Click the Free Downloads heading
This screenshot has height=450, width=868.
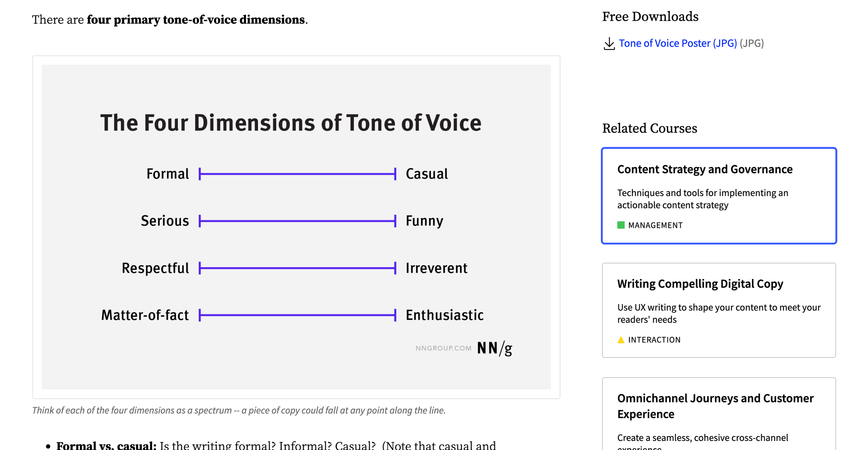pos(650,17)
